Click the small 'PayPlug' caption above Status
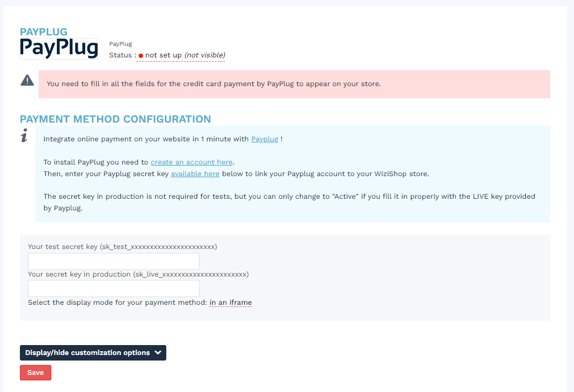Viewport: 574px width, 392px height. click(120, 44)
